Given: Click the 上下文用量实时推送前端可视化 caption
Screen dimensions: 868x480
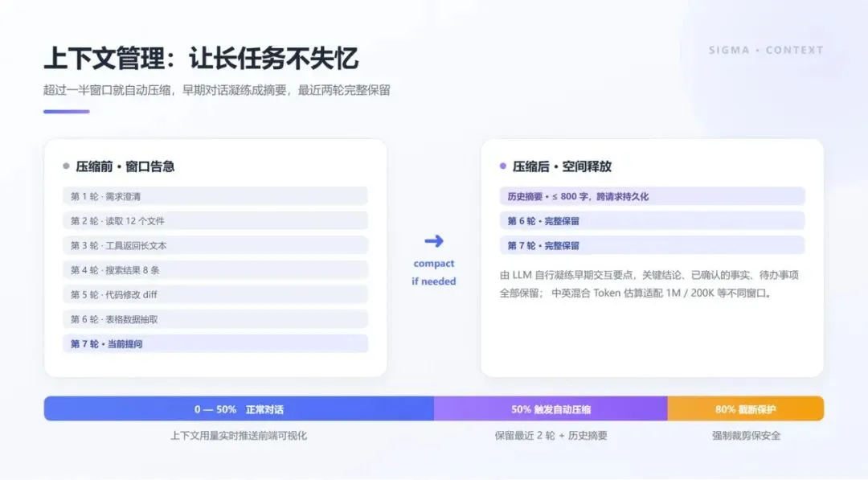Looking at the screenshot, I should coord(239,436).
